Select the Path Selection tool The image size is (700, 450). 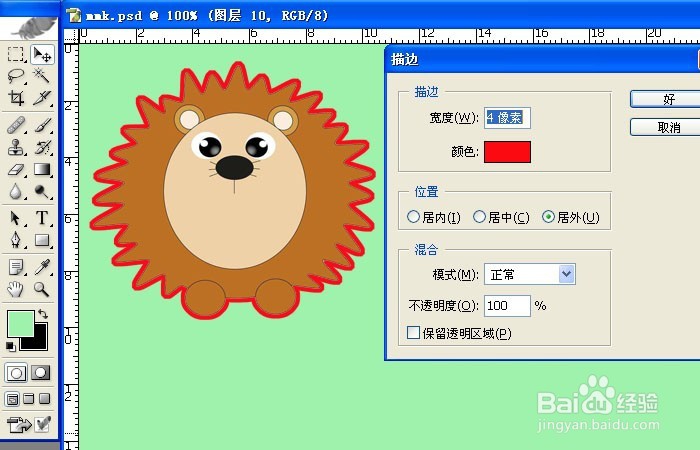coord(16,218)
